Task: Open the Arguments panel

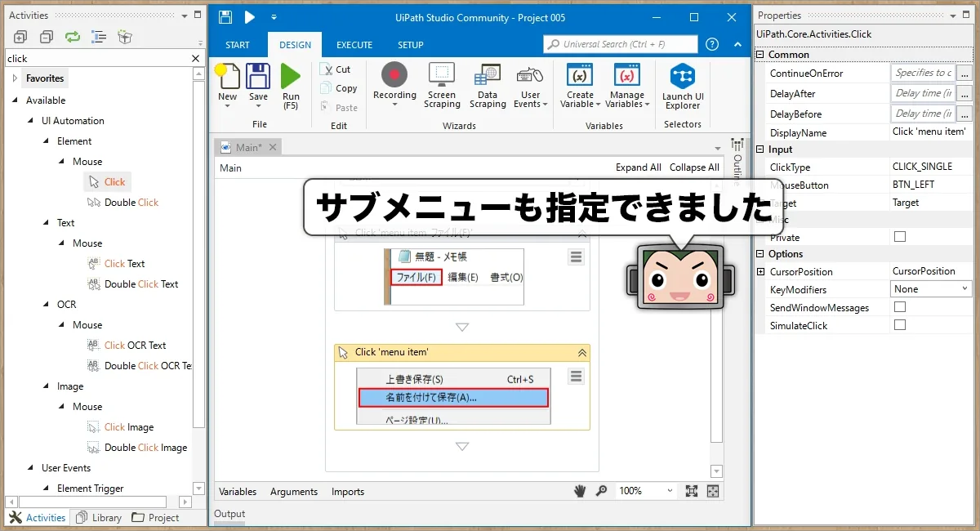Action: [294, 492]
